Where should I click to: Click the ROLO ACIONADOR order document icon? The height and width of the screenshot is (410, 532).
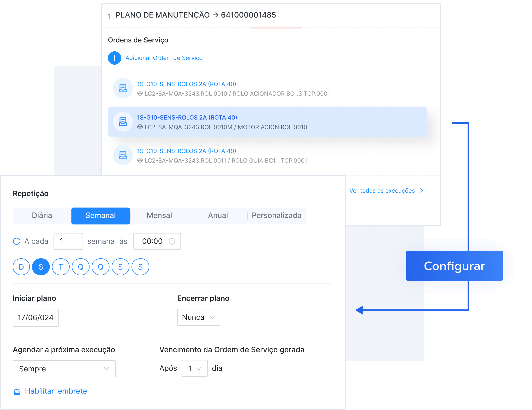pyautogui.click(x=123, y=88)
